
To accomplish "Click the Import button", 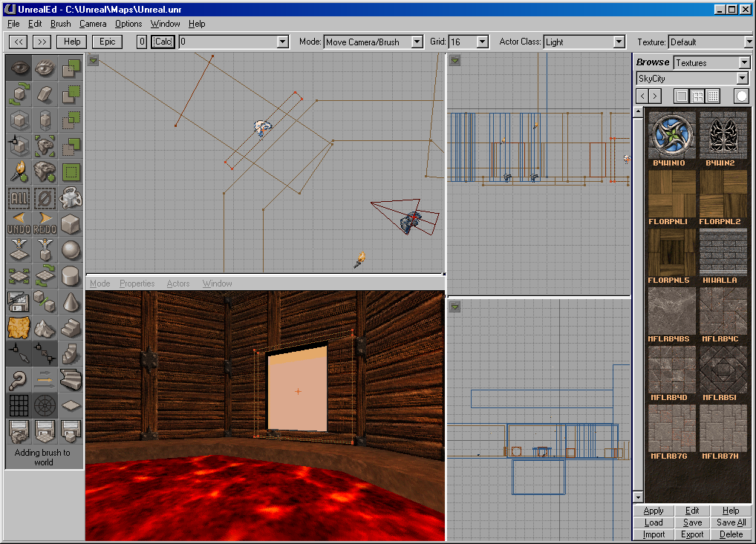I will pos(654,534).
